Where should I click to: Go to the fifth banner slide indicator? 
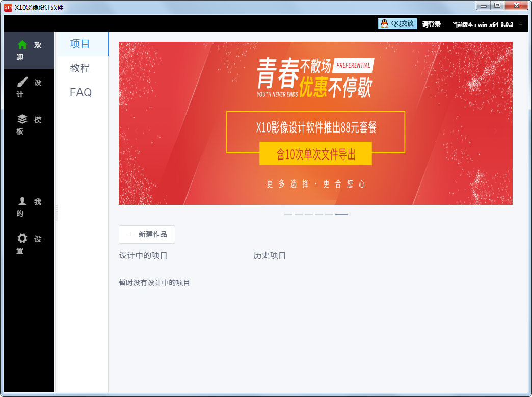[x=329, y=215]
